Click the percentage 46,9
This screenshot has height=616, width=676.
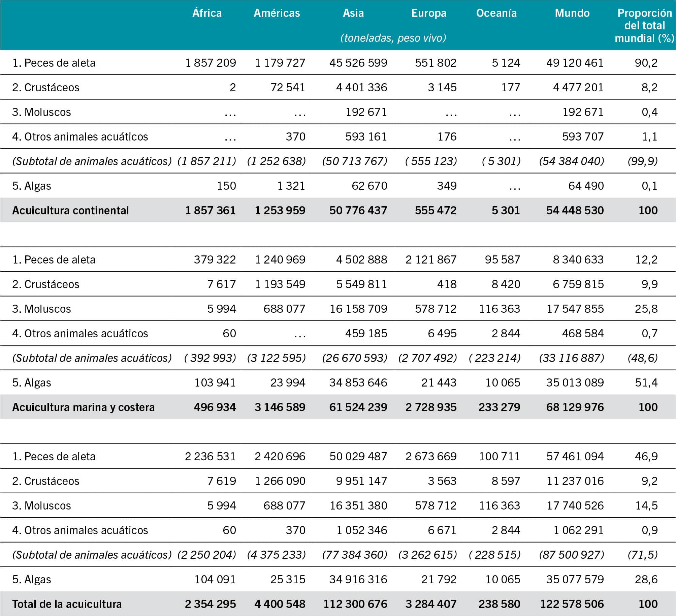click(646, 457)
